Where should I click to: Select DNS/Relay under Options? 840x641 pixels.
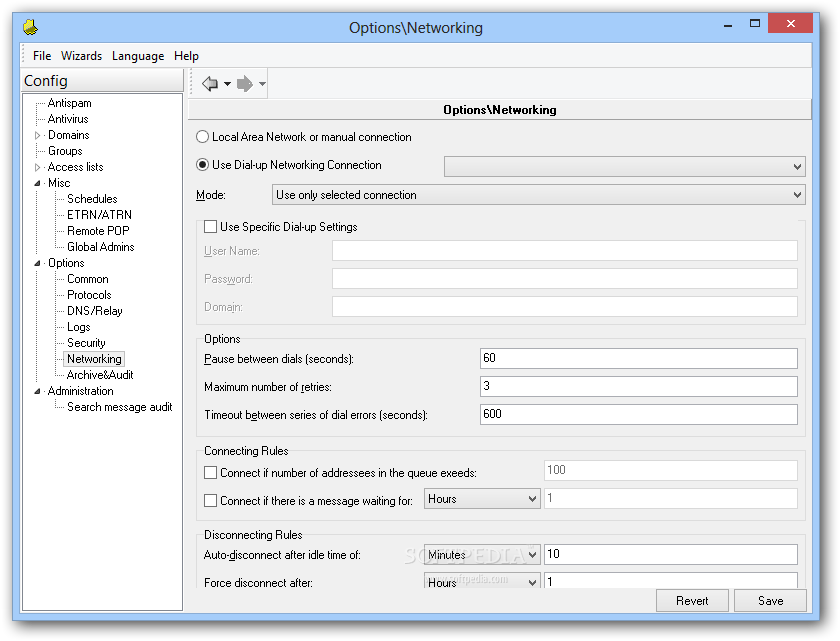[x=95, y=311]
